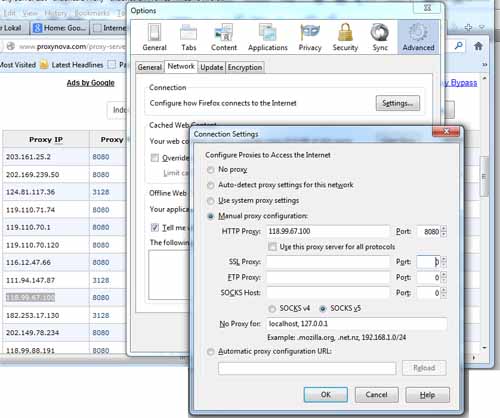Adjust the HTTP Proxy port spinner arrows

[444, 231]
